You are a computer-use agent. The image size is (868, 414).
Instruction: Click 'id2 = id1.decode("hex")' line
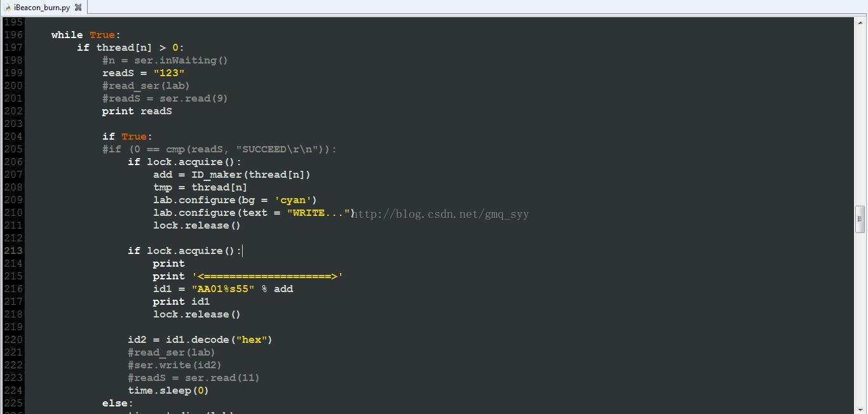click(200, 340)
